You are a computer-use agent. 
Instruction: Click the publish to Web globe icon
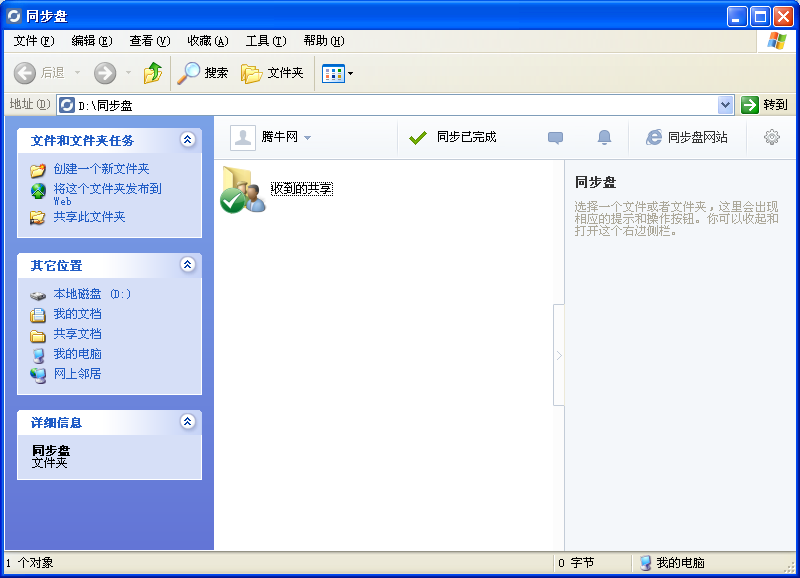(x=38, y=191)
